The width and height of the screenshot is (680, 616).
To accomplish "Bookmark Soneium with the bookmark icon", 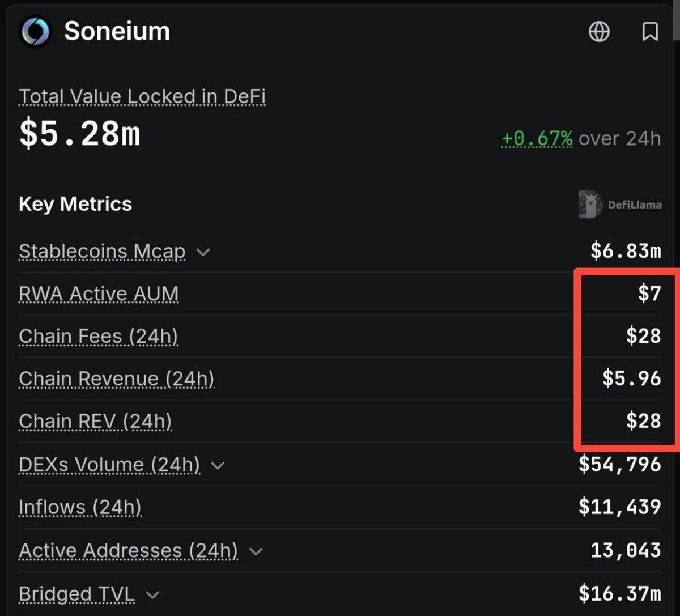I will point(650,32).
